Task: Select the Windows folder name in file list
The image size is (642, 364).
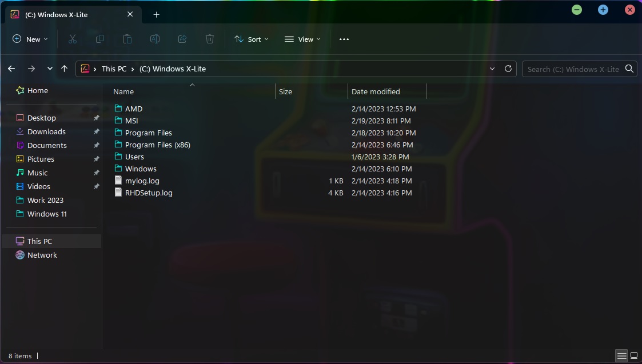Action: 141,169
